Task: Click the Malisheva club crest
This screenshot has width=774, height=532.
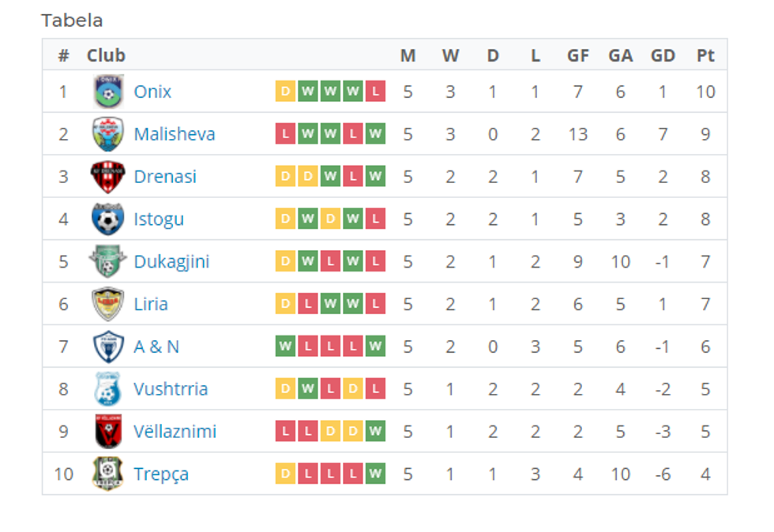Action: click(107, 134)
